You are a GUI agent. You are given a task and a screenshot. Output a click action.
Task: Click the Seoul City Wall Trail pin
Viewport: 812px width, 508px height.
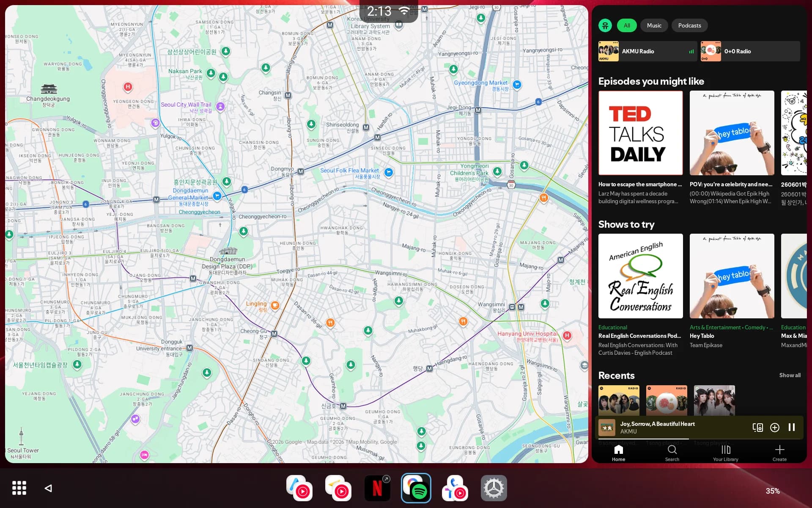coord(220,107)
